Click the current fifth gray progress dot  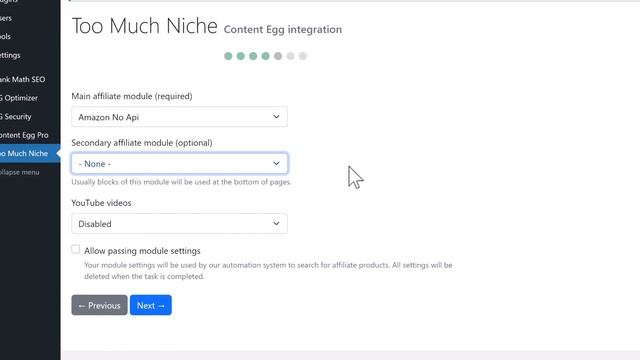tap(278, 56)
